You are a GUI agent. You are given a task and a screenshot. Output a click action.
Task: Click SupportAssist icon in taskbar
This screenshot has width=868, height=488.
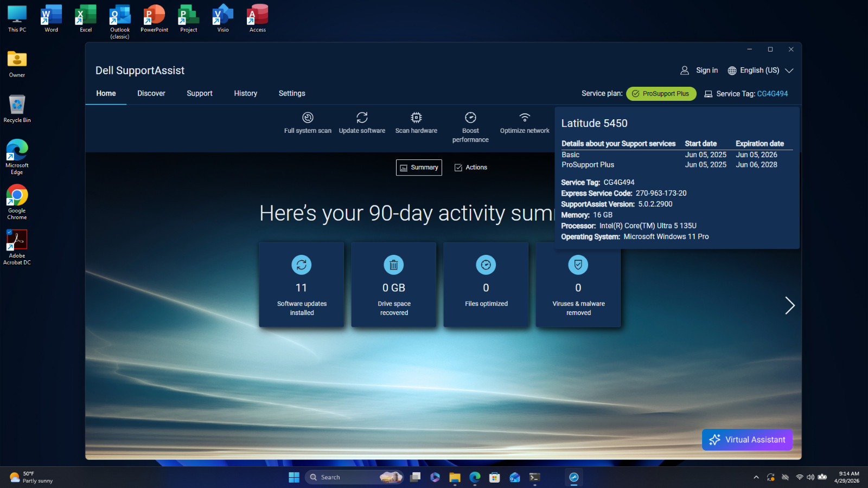point(574,477)
